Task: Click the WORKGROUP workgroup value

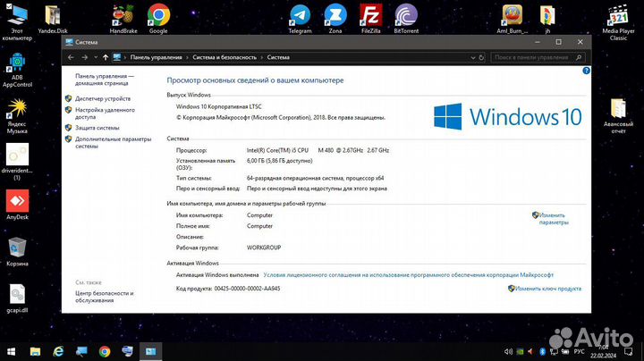Action: click(x=264, y=248)
